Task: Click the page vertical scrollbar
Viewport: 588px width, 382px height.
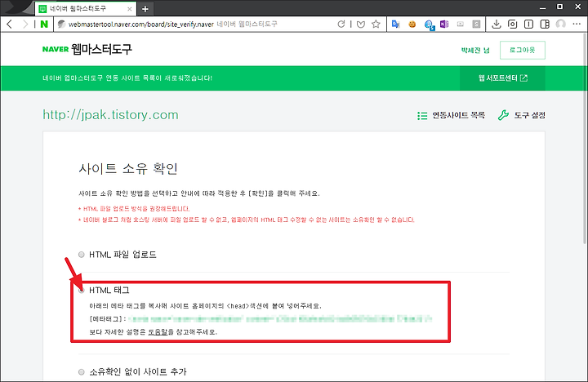Action: [x=585, y=139]
